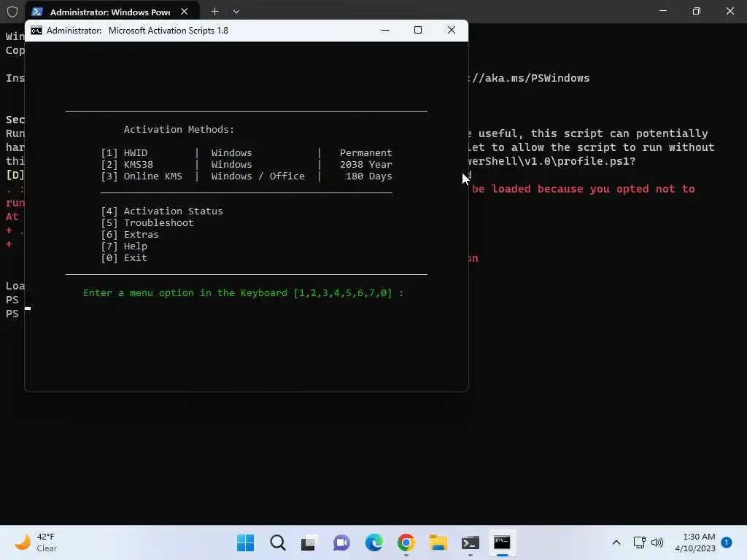
Task: Close the Microsoft Activation Scripts window
Action: pos(451,31)
